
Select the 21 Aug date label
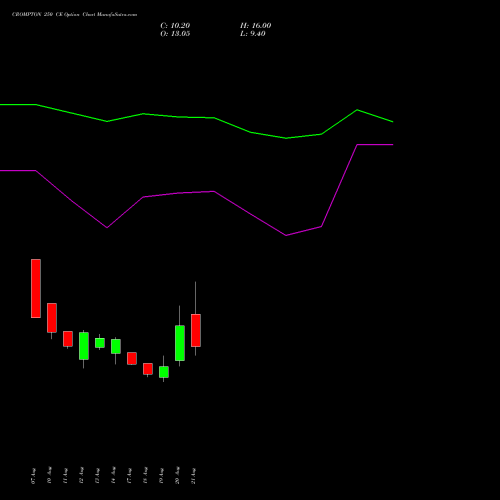(193, 476)
